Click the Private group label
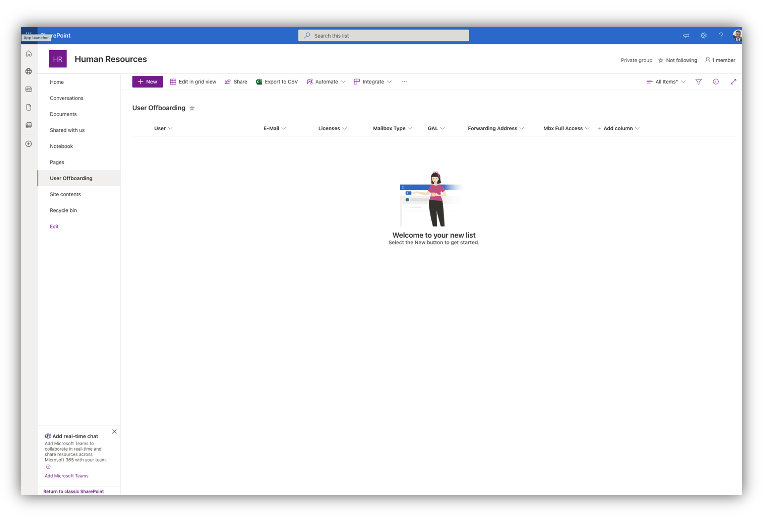772x525 pixels. click(636, 60)
